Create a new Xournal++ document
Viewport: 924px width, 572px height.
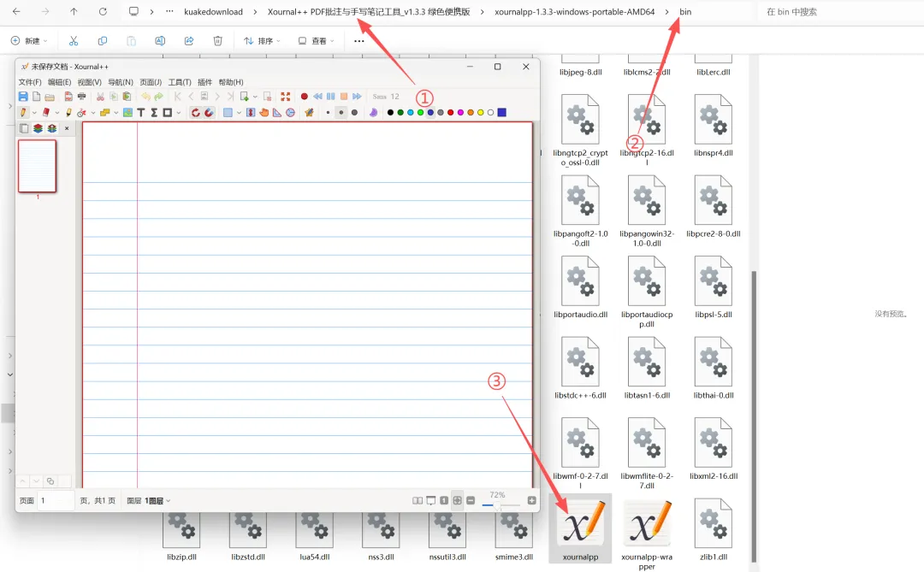click(37, 96)
